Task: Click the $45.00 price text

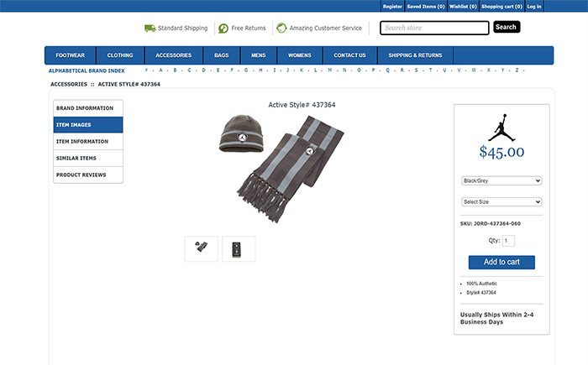Action: pos(501,152)
